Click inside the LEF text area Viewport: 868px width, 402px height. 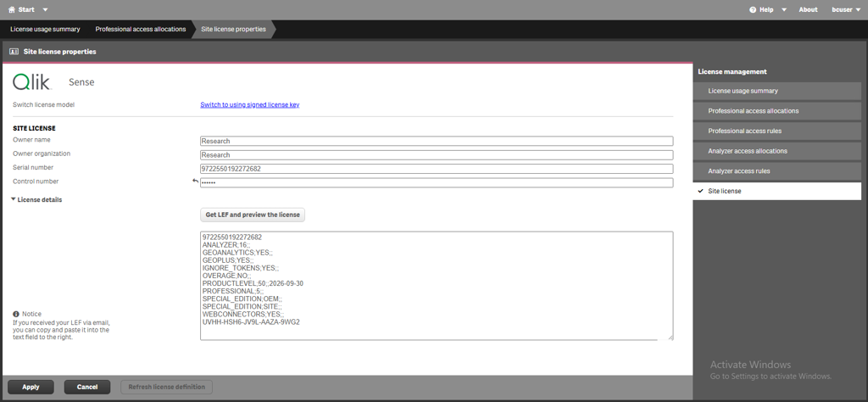click(437, 286)
